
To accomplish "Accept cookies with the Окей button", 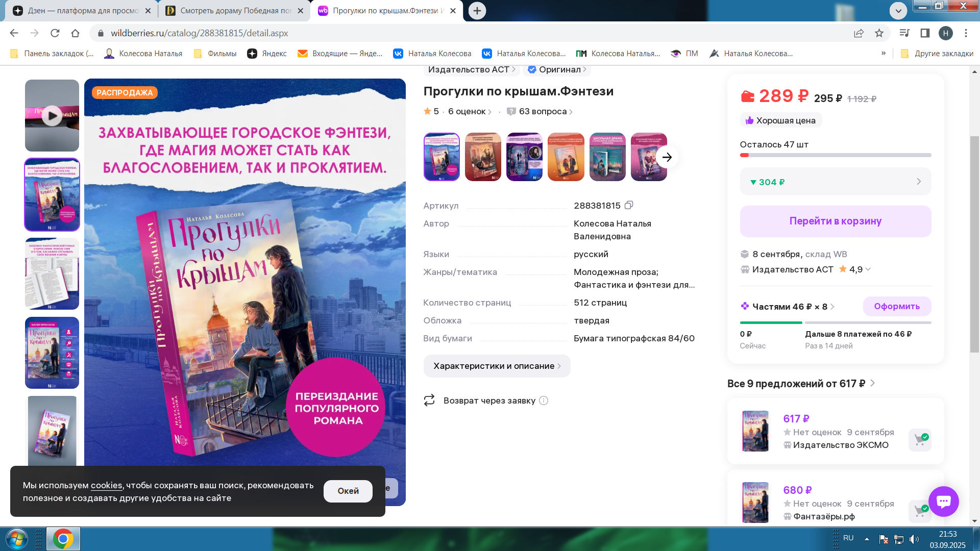I will (x=348, y=491).
